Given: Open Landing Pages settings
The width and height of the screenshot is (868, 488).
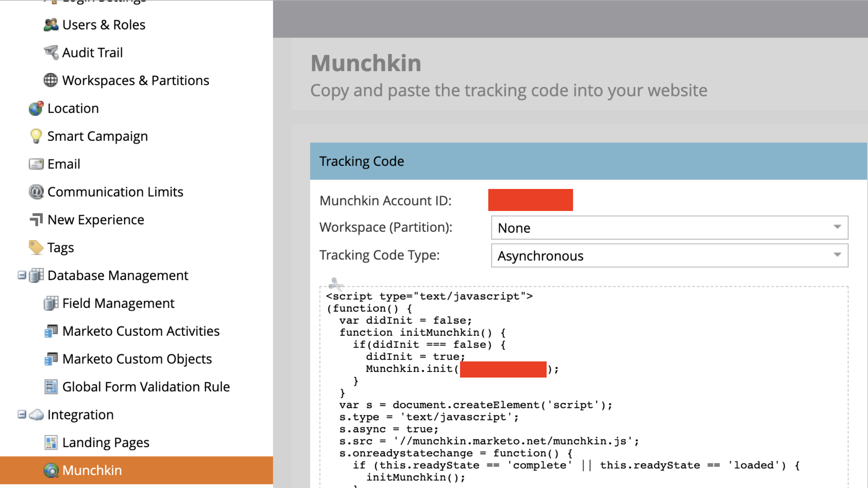Looking at the screenshot, I should tap(106, 443).
